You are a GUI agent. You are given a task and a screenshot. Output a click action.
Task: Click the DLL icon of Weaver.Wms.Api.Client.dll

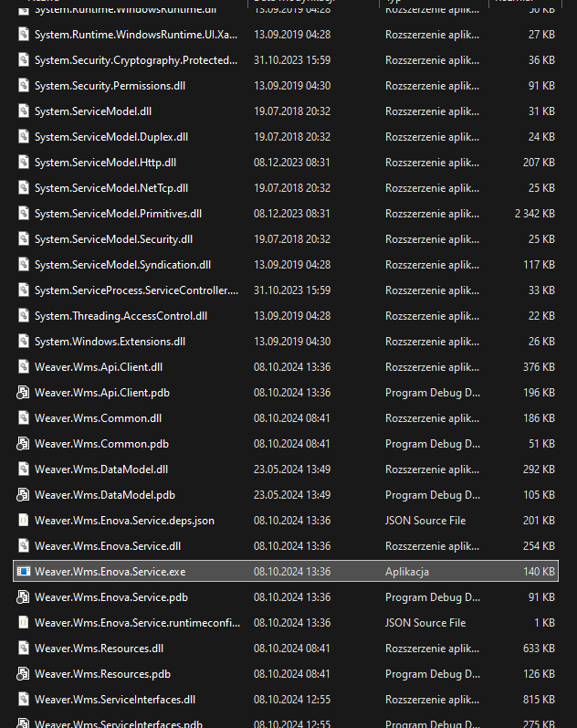(23, 367)
